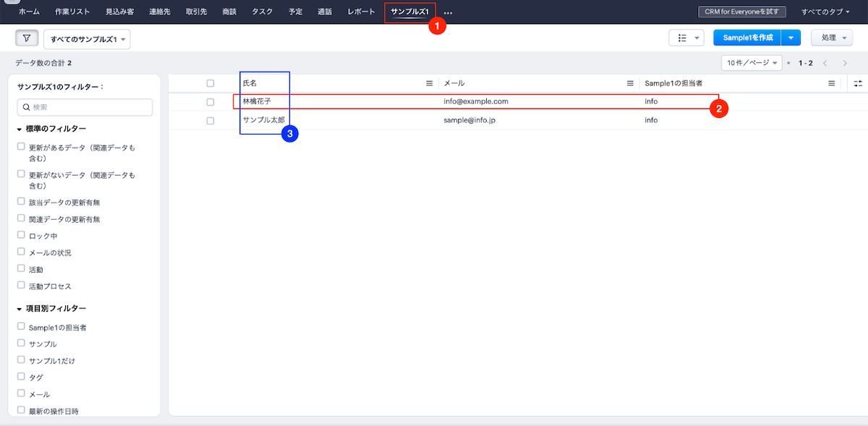This screenshot has height=426, width=868.
Task: Tick the checkbox for the 林檎花子 row
Action: tap(210, 102)
